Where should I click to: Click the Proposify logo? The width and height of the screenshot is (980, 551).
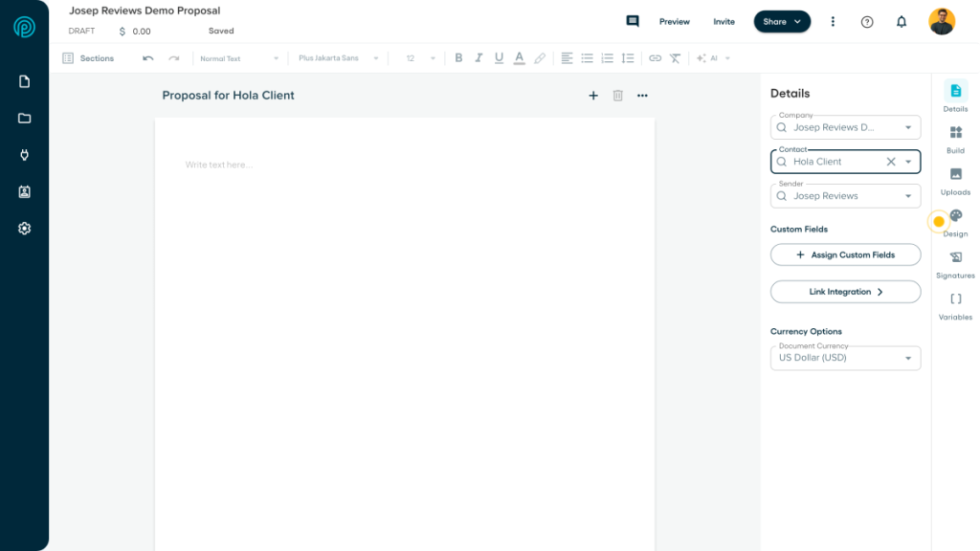tap(24, 27)
